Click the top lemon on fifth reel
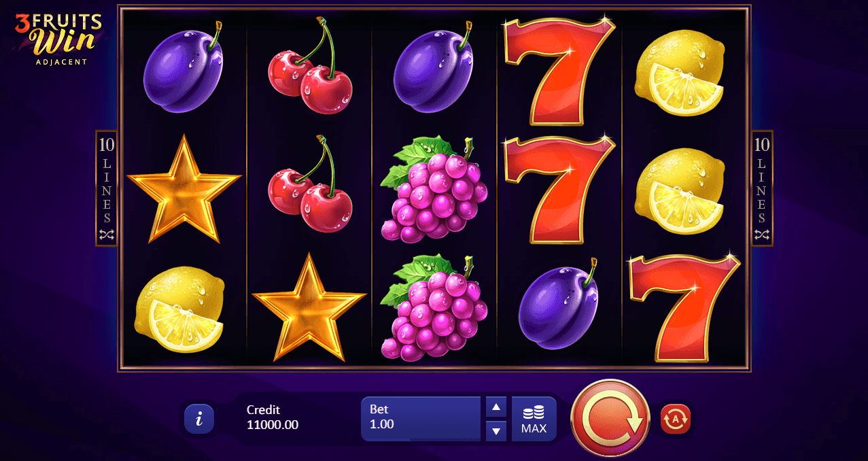The height and width of the screenshot is (461, 868). click(680, 73)
